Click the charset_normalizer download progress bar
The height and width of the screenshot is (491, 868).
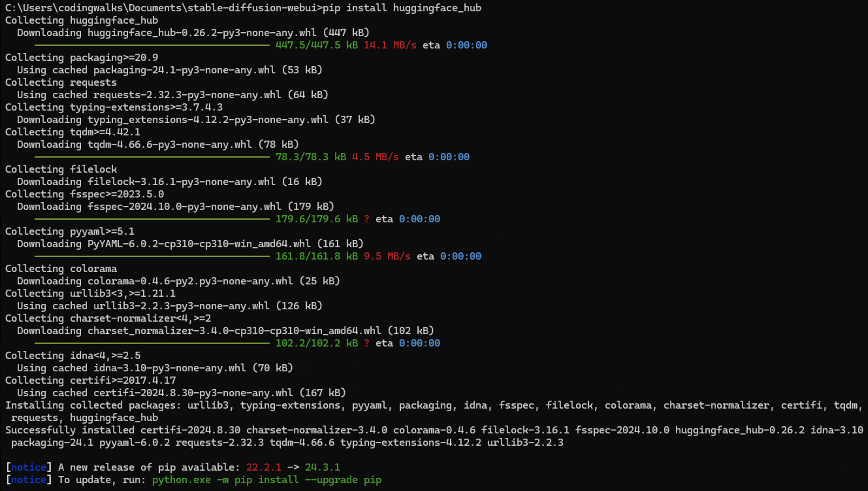152,343
